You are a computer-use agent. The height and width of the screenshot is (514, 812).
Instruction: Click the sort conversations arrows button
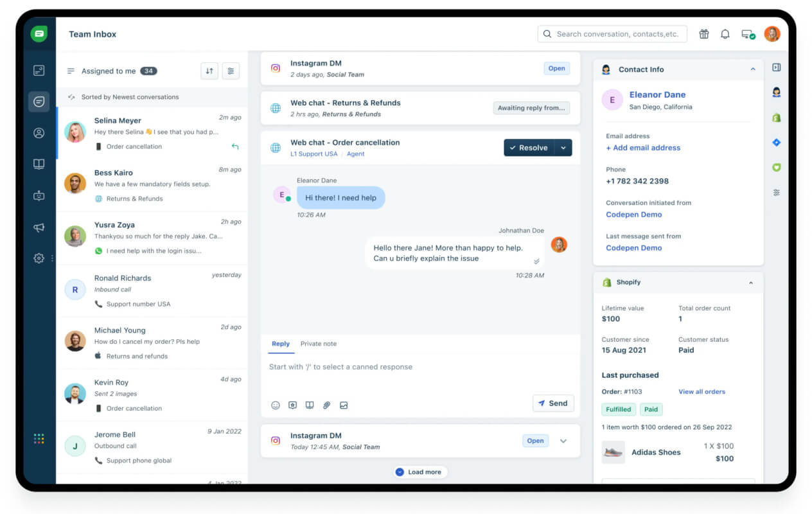(209, 71)
